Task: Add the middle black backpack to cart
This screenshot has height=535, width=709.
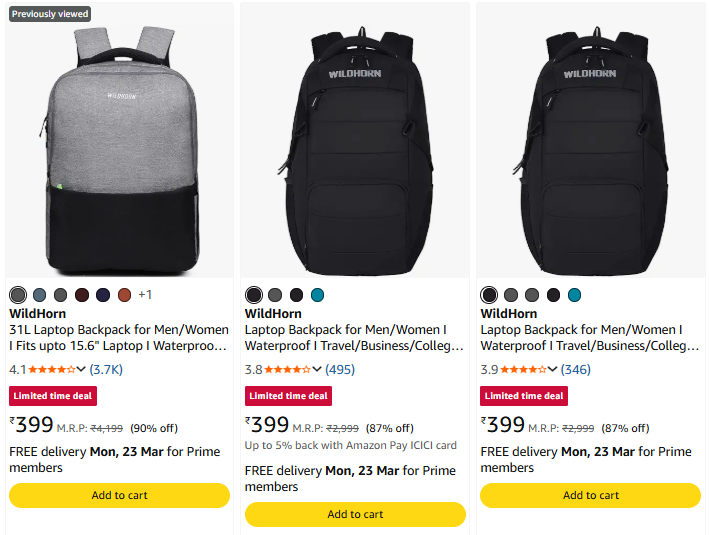Action: tap(355, 514)
